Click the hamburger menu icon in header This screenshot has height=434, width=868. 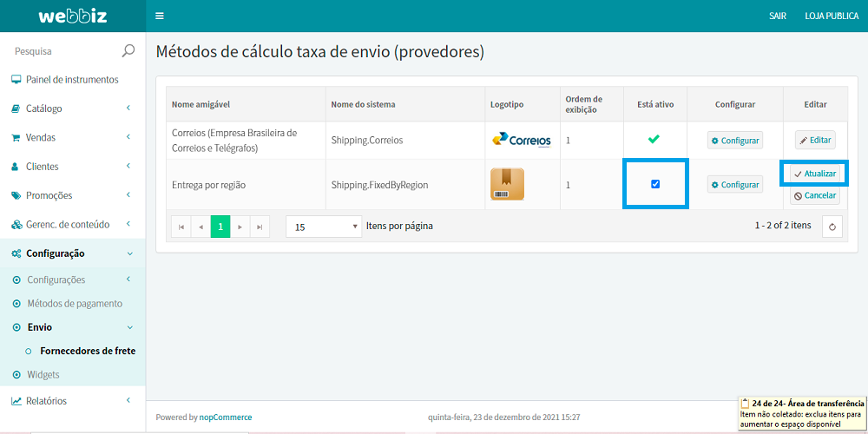159,16
